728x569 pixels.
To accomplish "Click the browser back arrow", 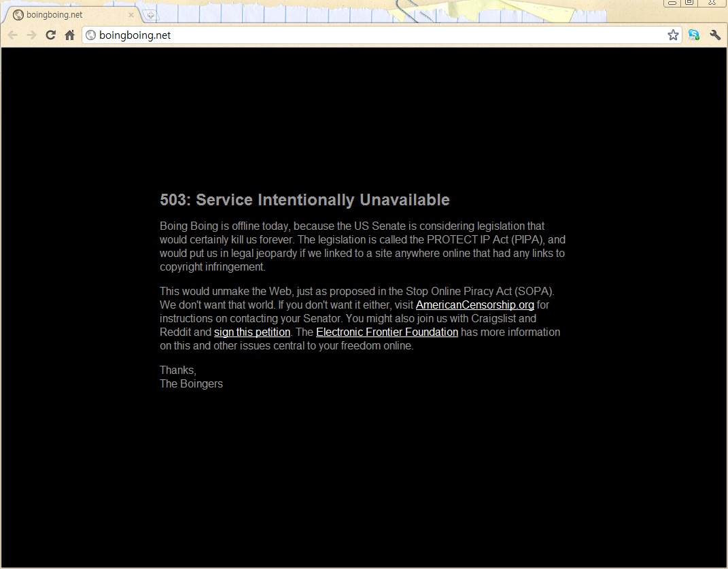I will (13, 35).
